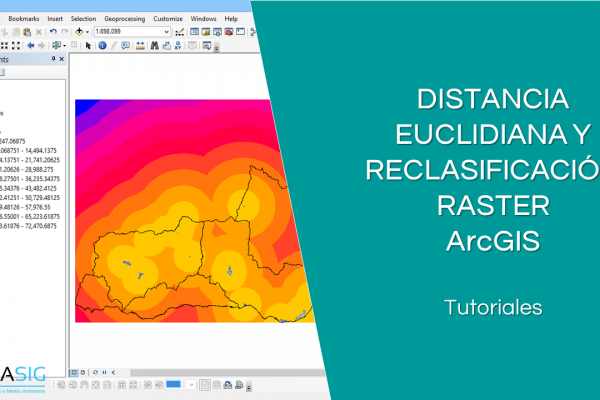600x400 pixels.
Task: Click the Delete X icon in toolbar
Action: (38, 32)
